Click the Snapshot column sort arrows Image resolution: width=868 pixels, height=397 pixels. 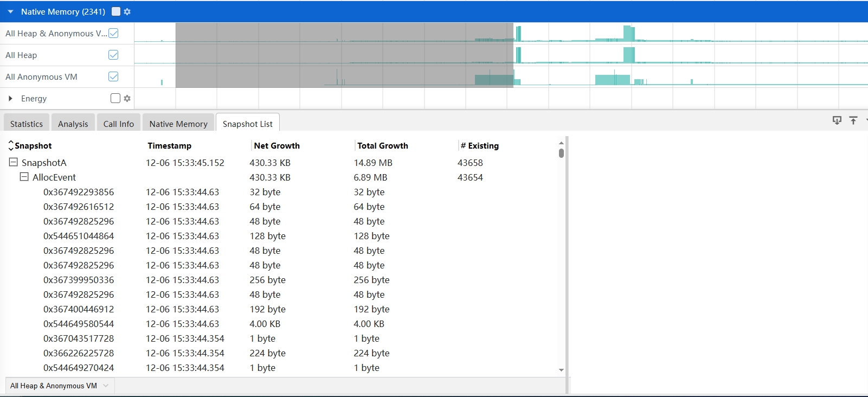pos(10,145)
